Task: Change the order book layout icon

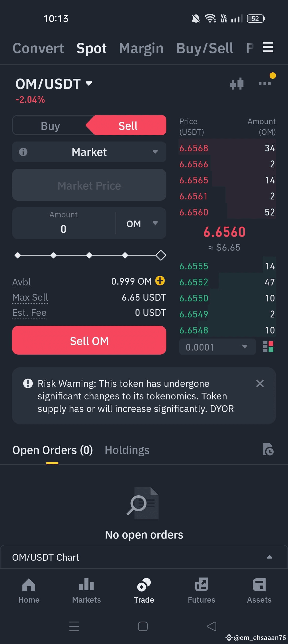Action: coord(268,347)
